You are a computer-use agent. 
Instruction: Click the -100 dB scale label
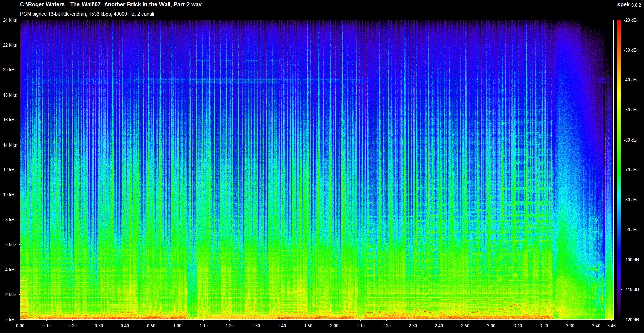(x=631, y=260)
